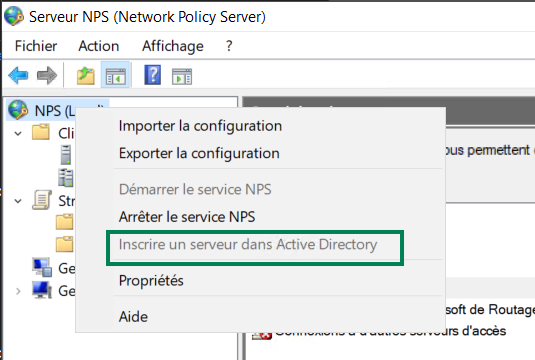Select the server group icon below the single server icon
The image size is (535, 360).
click(x=66, y=178)
